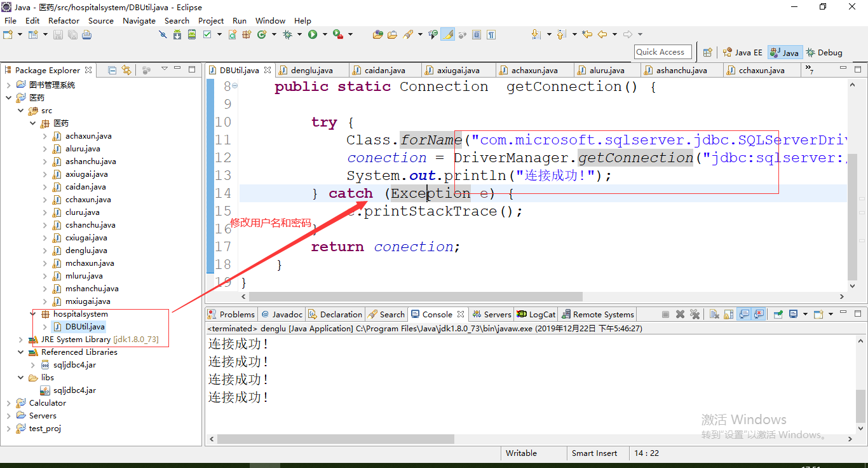The width and height of the screenshot is (868, 468).
Task: Click the New Java Class icon
Action: click(x=262, y=34)
